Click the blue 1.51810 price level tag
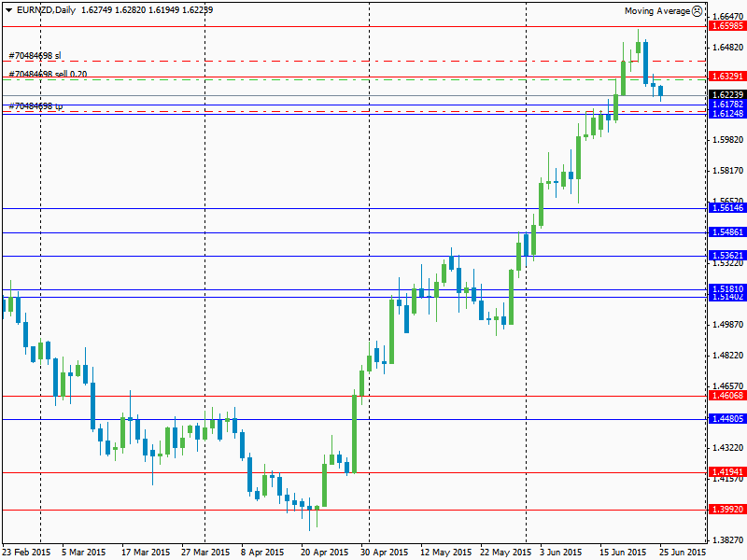 tap(727, 288)
